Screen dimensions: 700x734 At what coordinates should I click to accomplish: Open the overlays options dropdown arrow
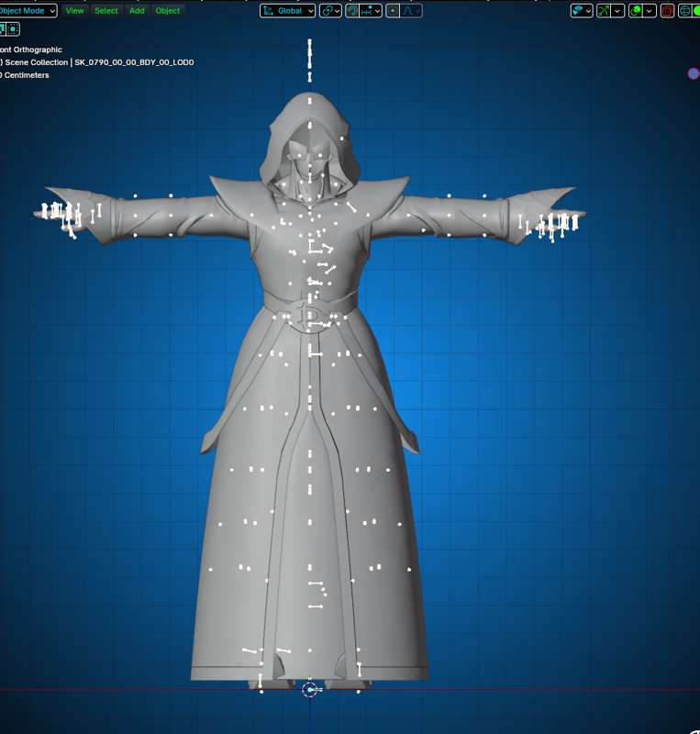tap(650, 11)
